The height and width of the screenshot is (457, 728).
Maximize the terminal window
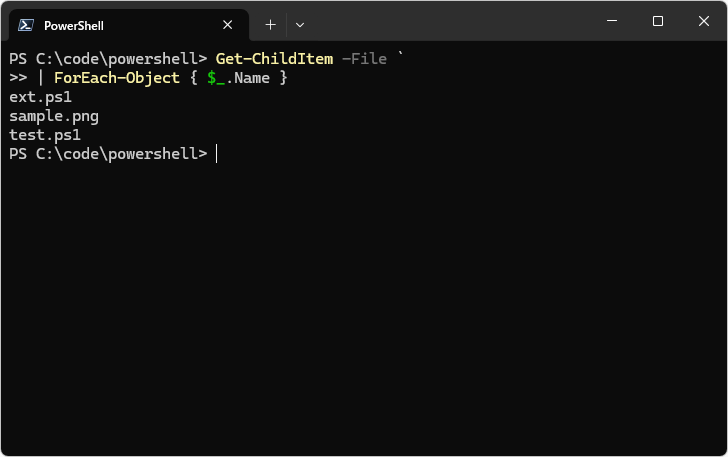coord(658,21)
